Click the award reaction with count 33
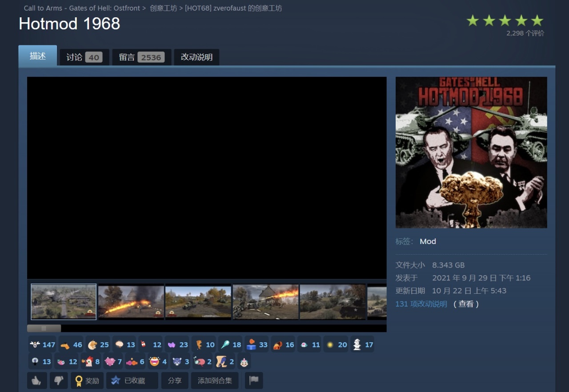The image size is (569, 392). (x=257, y=344)
